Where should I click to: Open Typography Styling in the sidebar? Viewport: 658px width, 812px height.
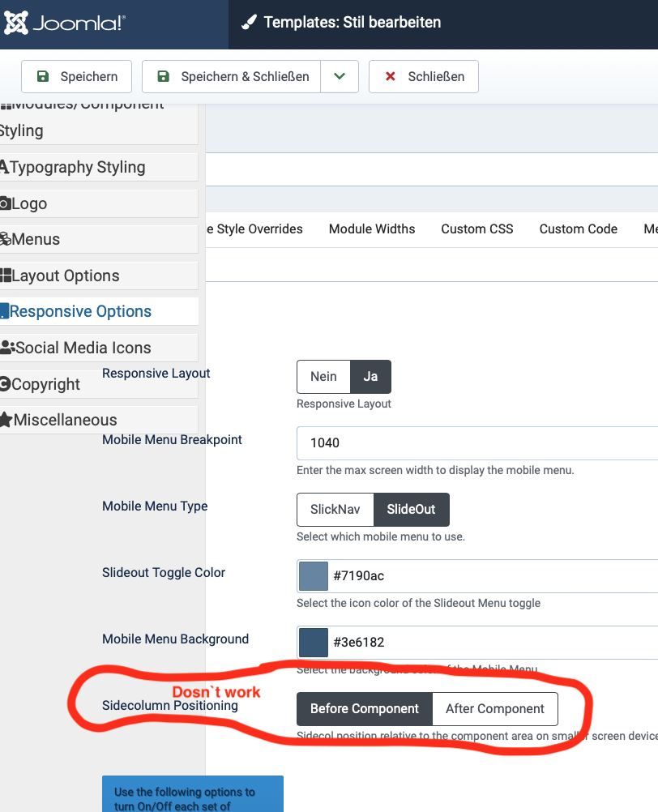[78, 168]
